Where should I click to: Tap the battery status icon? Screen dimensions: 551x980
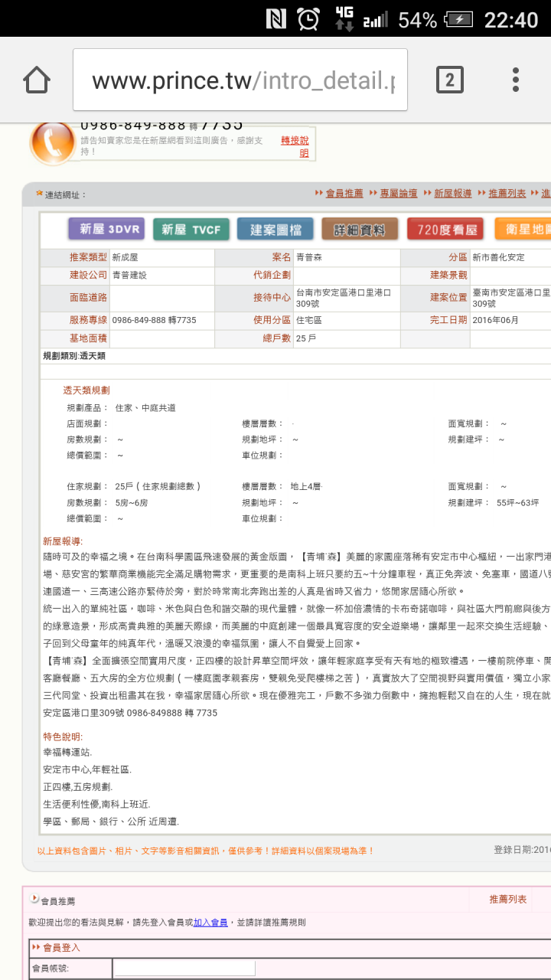pos(458,20)
